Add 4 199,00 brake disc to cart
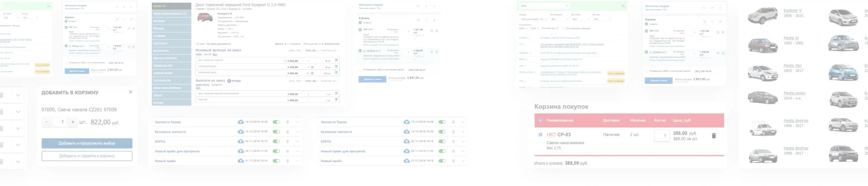 tap(336, 66)
